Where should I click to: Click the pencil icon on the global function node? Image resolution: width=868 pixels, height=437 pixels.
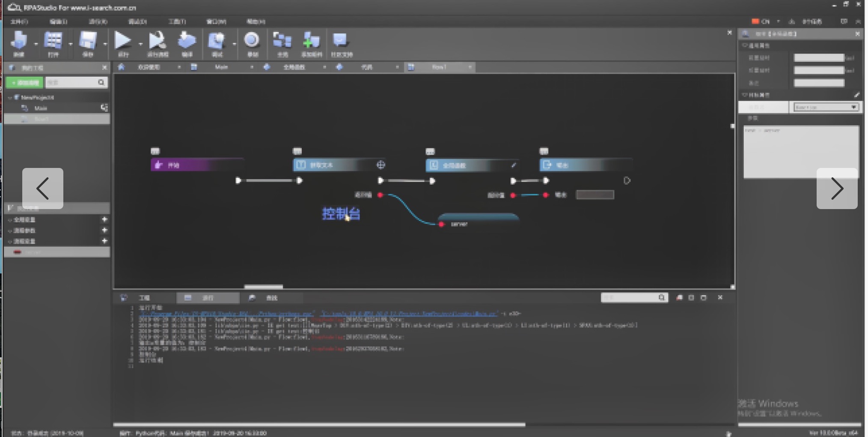(x=514, y=165)
